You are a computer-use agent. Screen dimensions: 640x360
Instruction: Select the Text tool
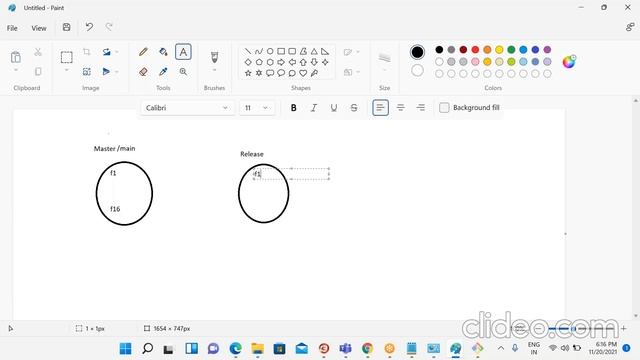[183, 52]
